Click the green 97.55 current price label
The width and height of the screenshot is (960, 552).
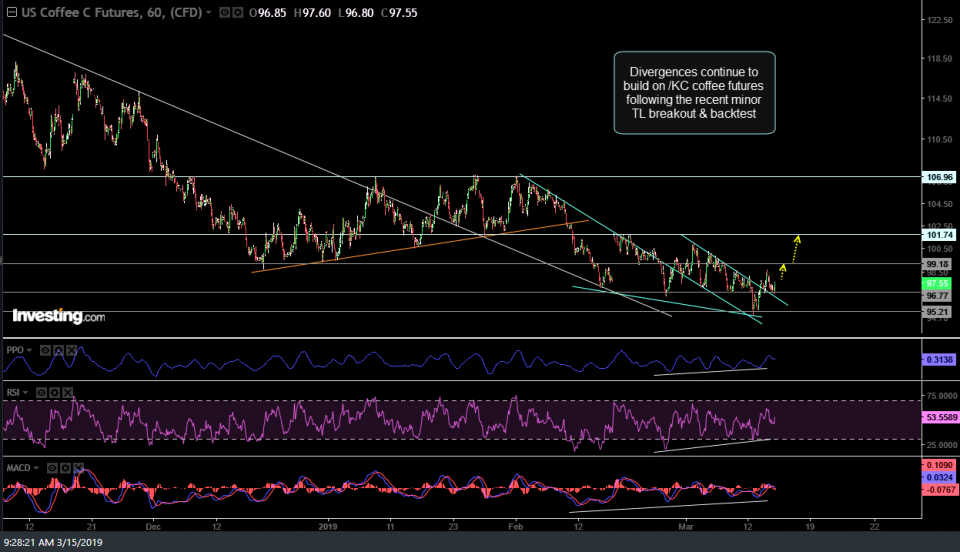(936, 284)
